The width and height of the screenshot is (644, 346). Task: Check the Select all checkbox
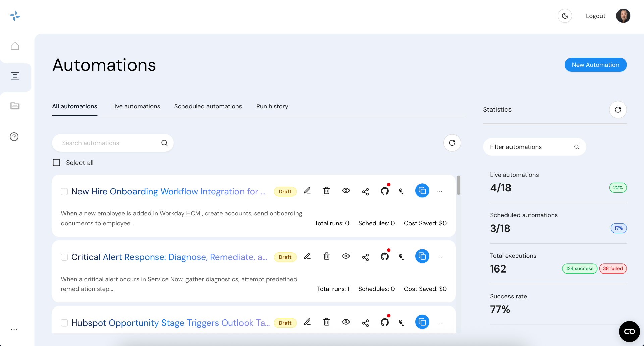coord(56,163)
